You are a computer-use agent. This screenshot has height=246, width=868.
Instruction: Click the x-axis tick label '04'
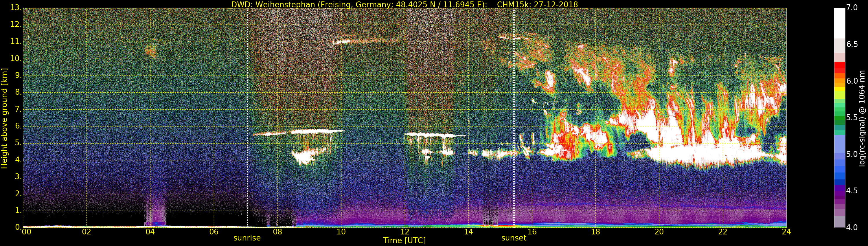150,232
